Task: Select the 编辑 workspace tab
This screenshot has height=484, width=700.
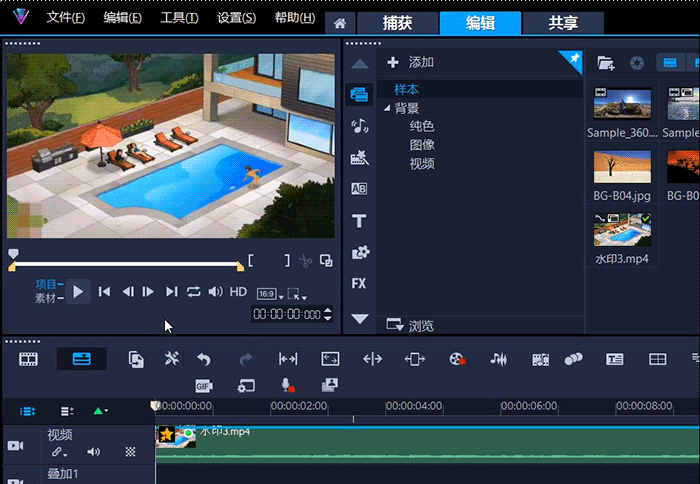Action: [480, 23]
